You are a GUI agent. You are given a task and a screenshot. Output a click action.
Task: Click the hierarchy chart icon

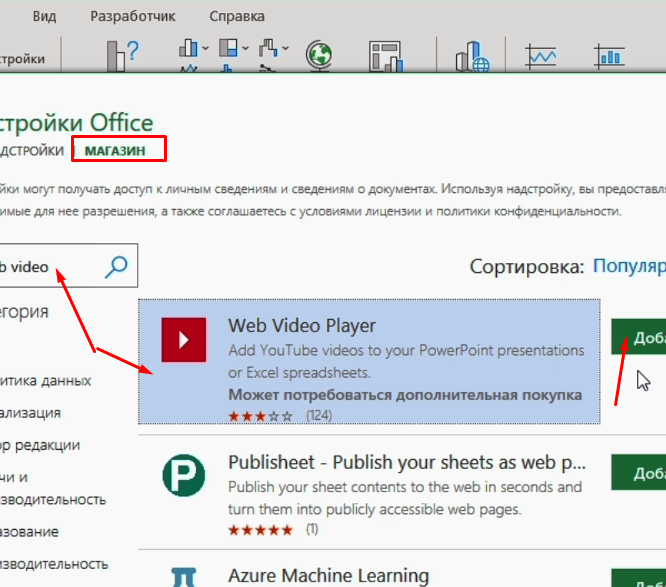point(229,48)
